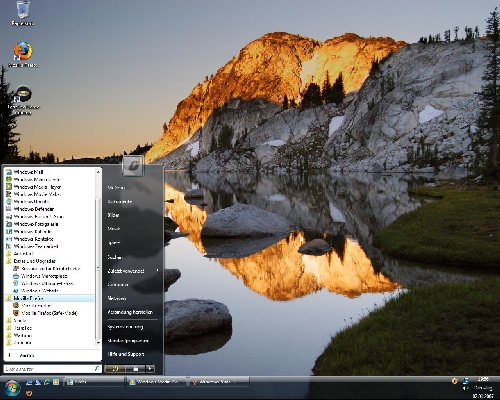Select the Mozilla Firefox desktop shortcut
The image size is (500, 400).
(23, 55)
